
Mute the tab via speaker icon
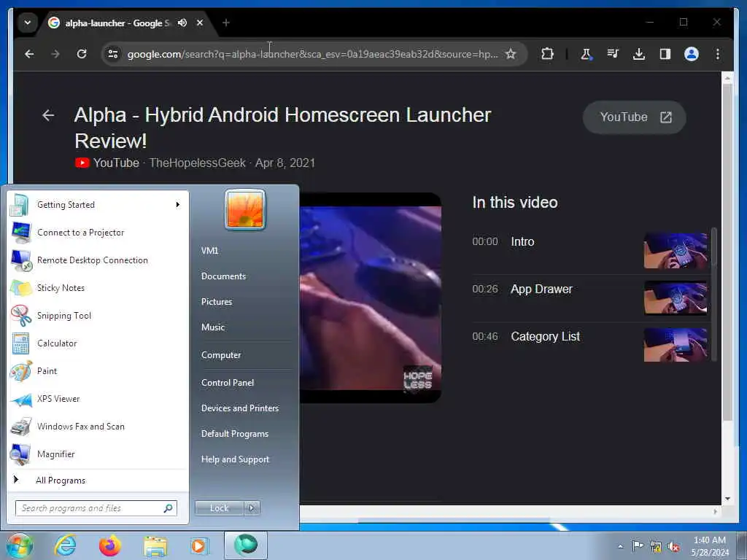(x=182, y=23)
